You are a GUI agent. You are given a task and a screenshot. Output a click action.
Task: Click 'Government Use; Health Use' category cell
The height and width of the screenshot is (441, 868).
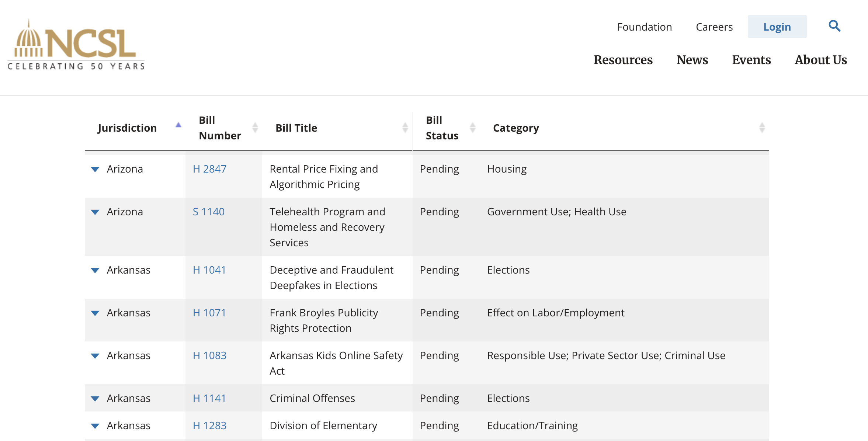[x=556, y=212]
